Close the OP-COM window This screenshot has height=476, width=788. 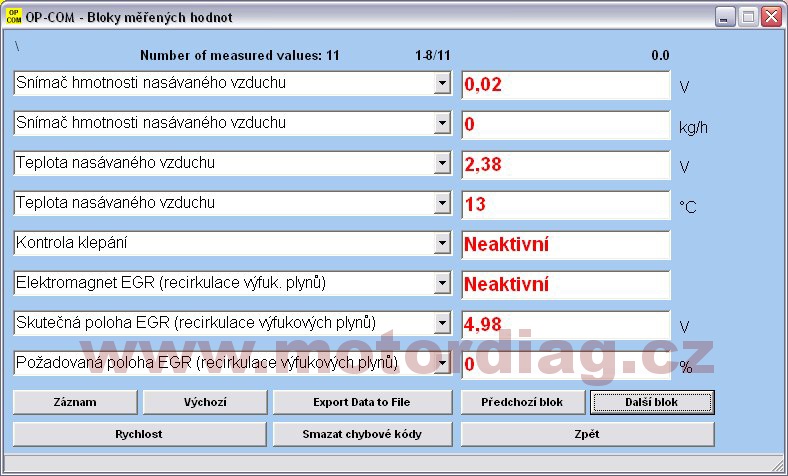771,16
